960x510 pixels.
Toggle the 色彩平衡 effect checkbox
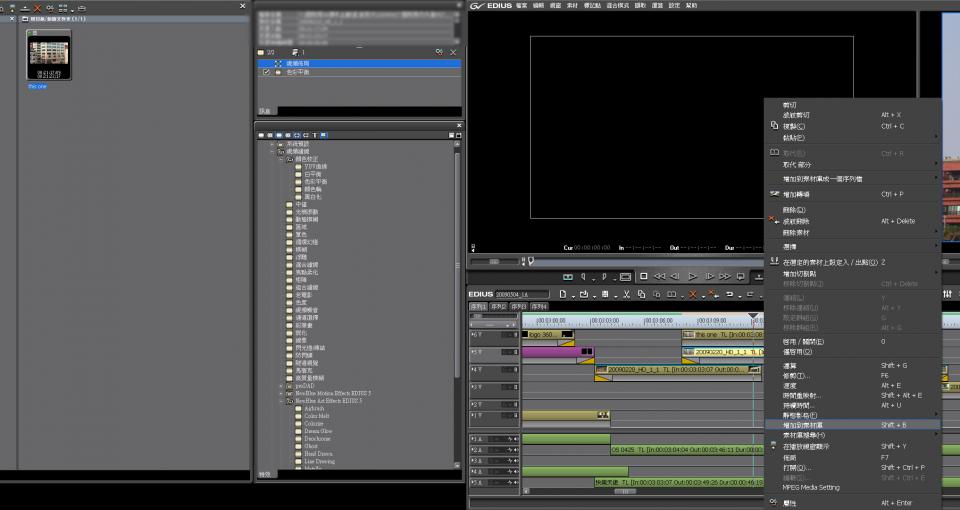pos(265,72)
